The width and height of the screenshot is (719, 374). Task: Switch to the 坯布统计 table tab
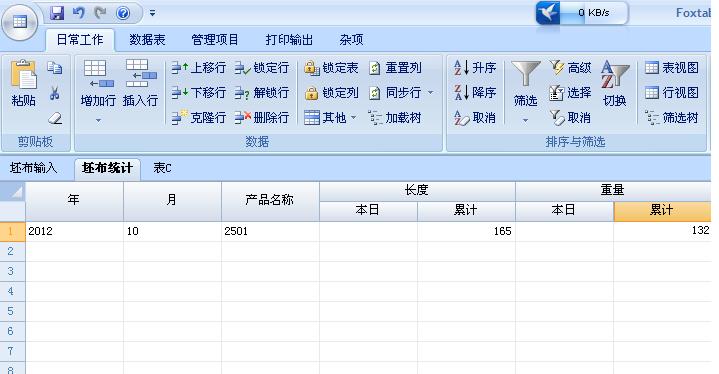tap(107, 168)
